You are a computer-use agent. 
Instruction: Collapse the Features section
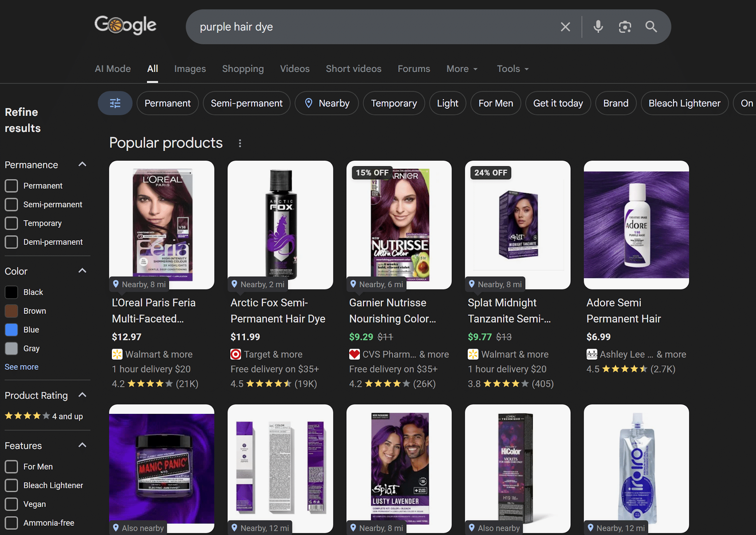[x=83, y=445]
